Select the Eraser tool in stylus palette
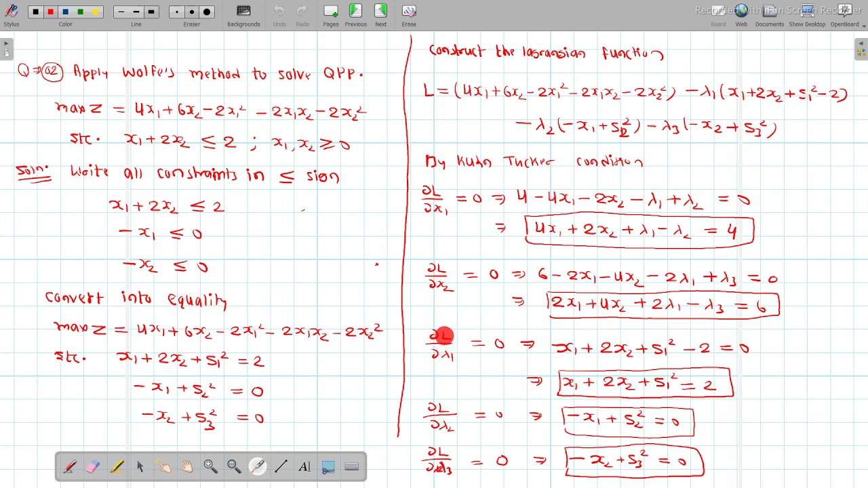The width and height of the screenshot is (868, 488). pos(93,467)
